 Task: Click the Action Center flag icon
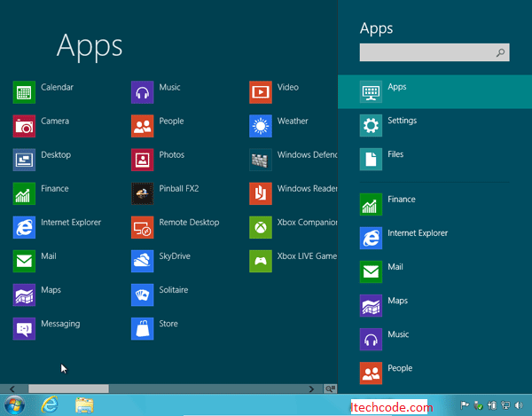465,405
